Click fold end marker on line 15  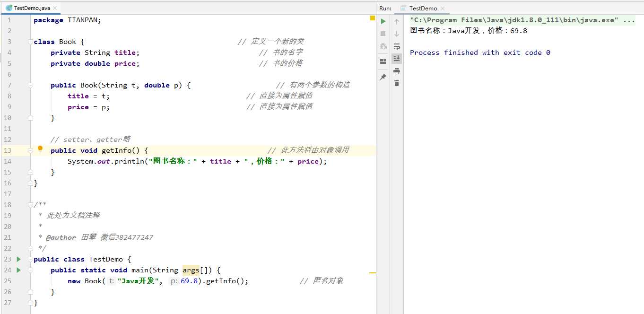click(x=30, y=172)
